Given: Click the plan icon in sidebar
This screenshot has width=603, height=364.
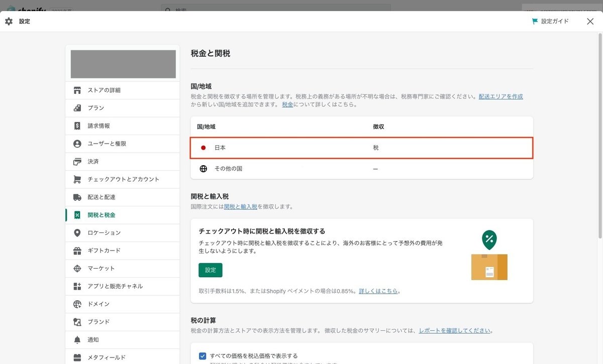Looking at the screenshot, I should click(77, 108).
